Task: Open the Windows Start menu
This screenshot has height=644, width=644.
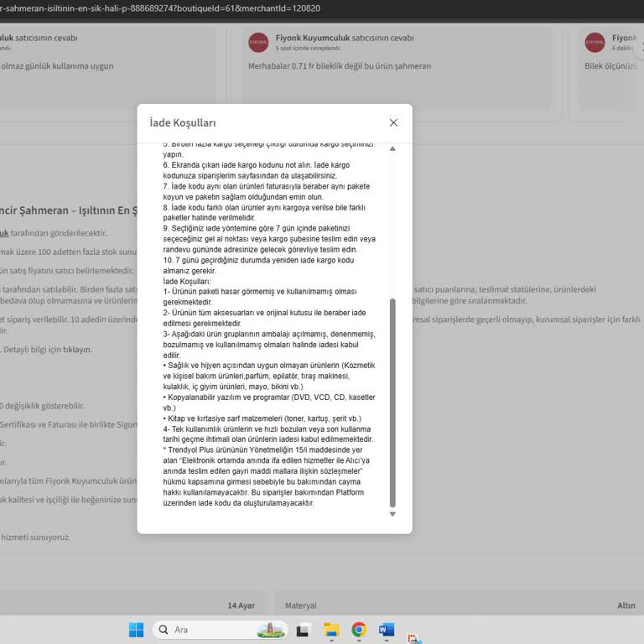Action: (x=137, y=630)
